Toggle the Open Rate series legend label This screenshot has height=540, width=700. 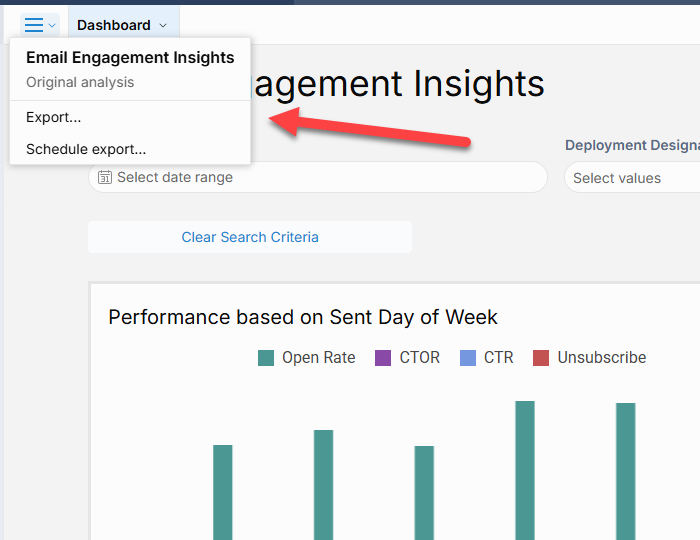click(318, 358)
